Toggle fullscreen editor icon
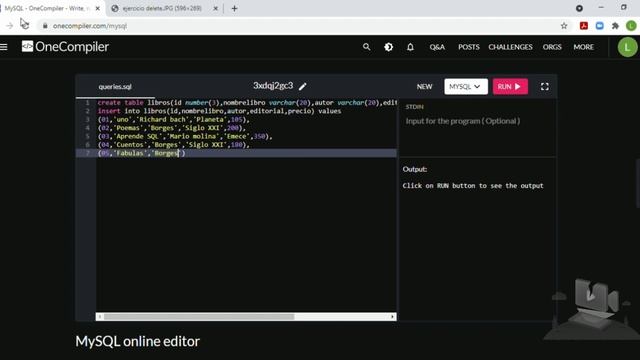 544,87
